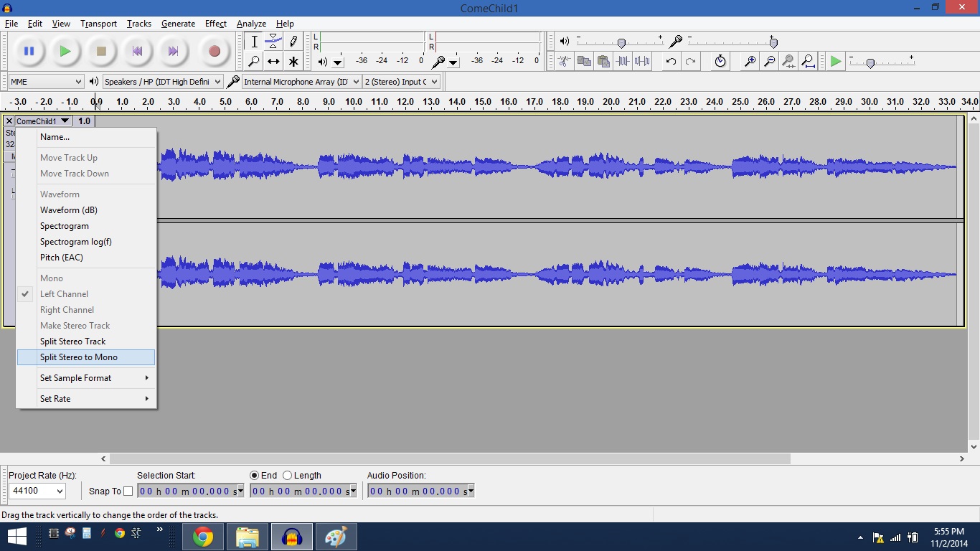The height and width of the screenshot is (551, 980).
Task: Click the Fit Project zoom icon
Action: click(x=808, y=62)
